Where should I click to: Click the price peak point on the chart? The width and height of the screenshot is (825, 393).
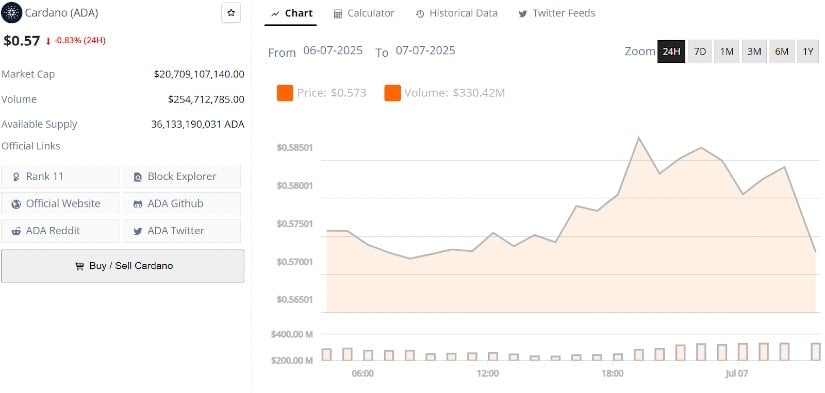tap(639, 138)
